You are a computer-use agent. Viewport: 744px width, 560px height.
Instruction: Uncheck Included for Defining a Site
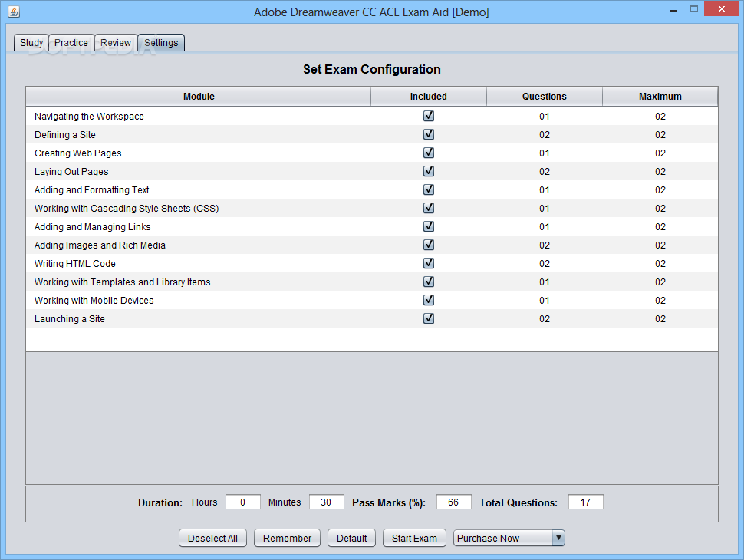pyautogui.click(x=429, y=134)
